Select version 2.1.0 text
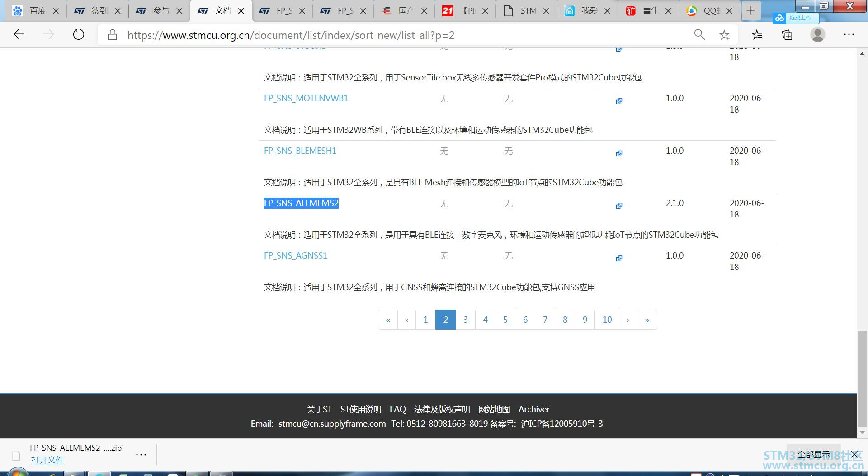Screen dimensions: 868x476 click(x=675, y=203)
